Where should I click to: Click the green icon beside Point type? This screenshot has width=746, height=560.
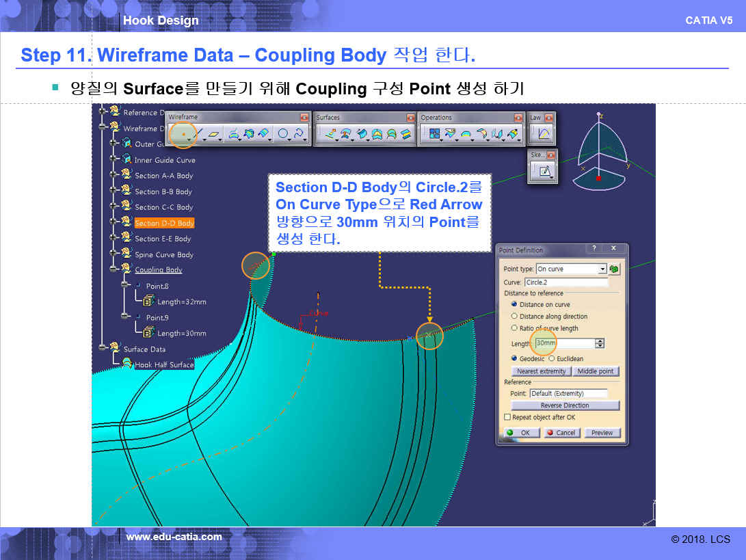pyautogui.click(x=614, y=269)
